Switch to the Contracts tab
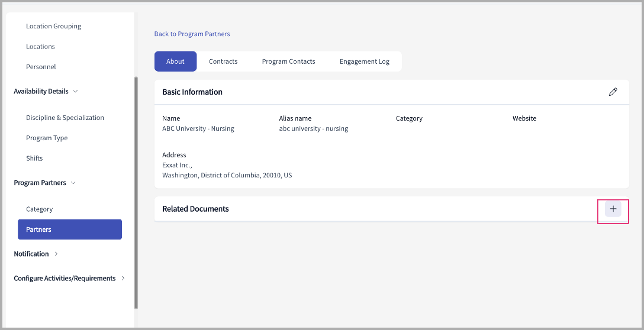 (x=223, y=62)
